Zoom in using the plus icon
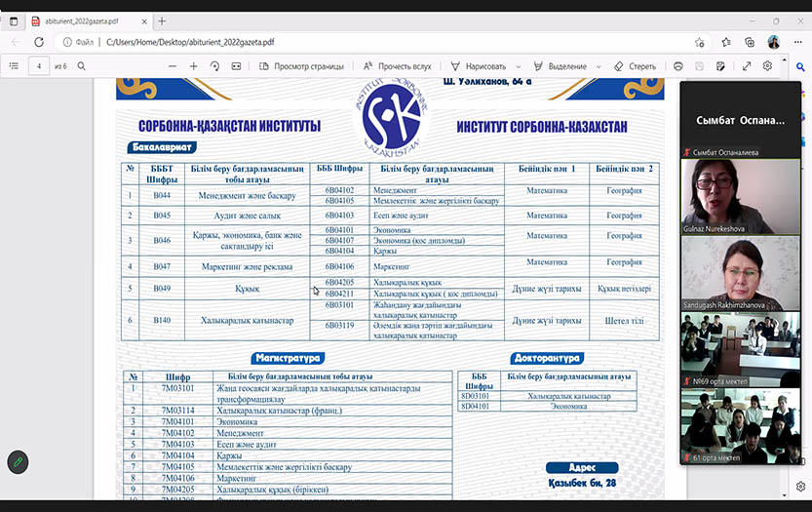This screenshot has height=512, width=812. (x=194, y=66)
